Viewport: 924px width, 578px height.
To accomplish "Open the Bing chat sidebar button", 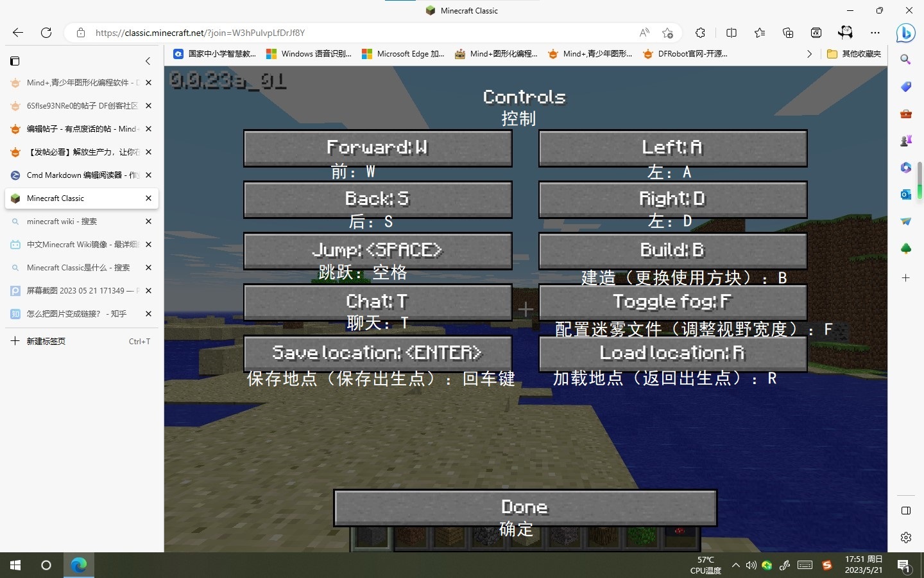I will point(905,33).
